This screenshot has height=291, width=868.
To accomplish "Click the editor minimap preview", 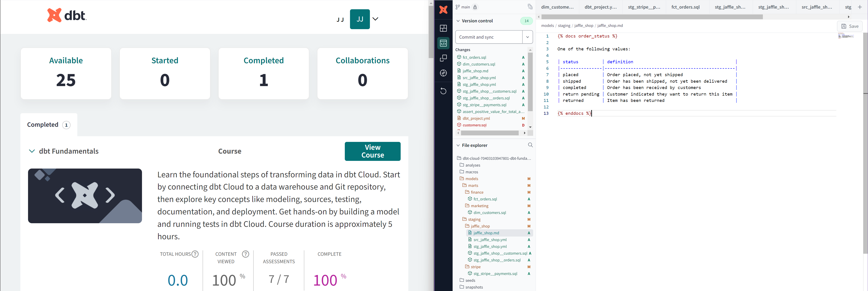I will click(846, 36).
